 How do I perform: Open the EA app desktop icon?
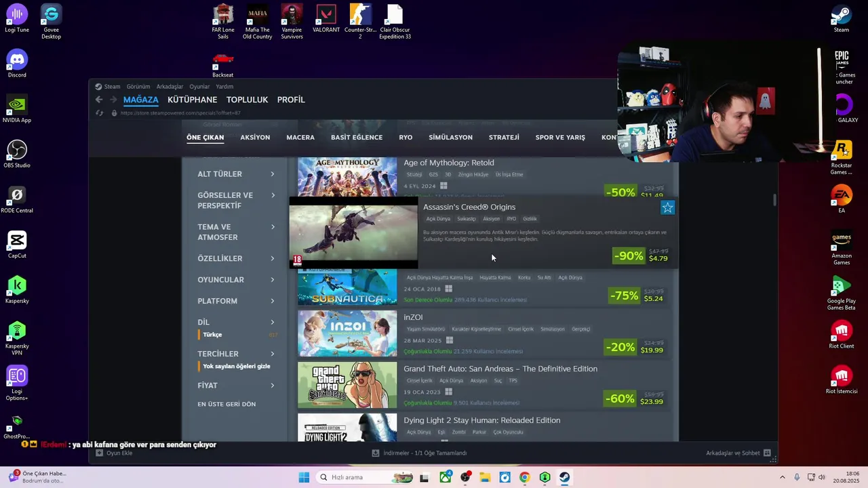pyautogui.click(x=842, y=199)
